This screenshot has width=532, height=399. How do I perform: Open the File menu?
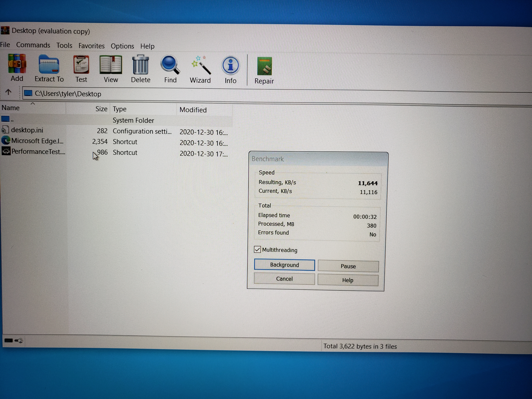[x=5, y=45]
